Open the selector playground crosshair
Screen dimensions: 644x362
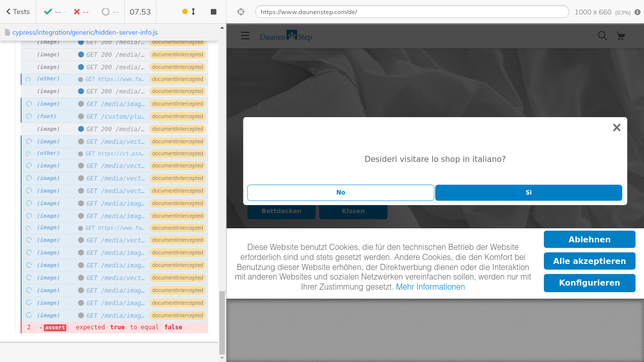click(x=240, y=12)
